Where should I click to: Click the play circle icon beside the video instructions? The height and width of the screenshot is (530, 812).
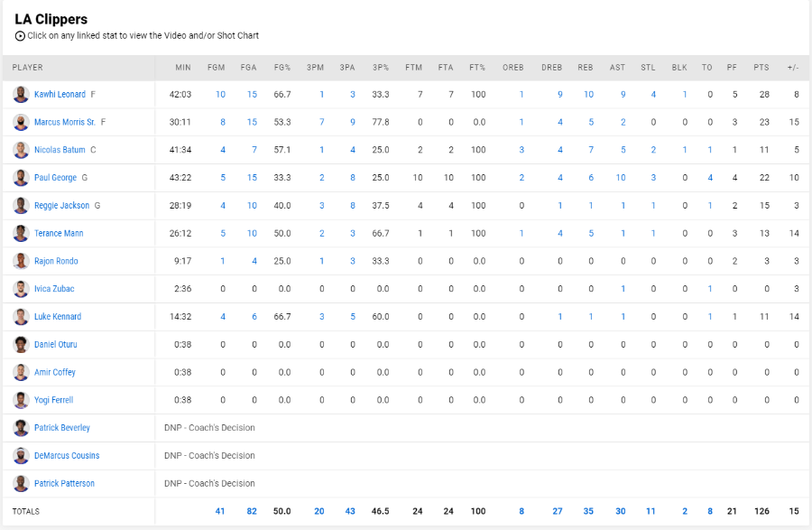20,36
